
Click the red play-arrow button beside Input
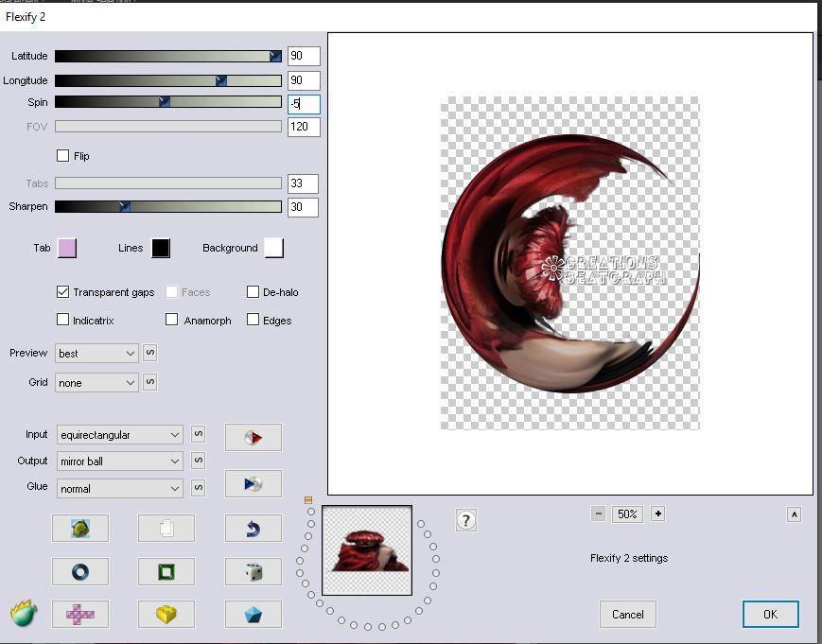(254, 437)
